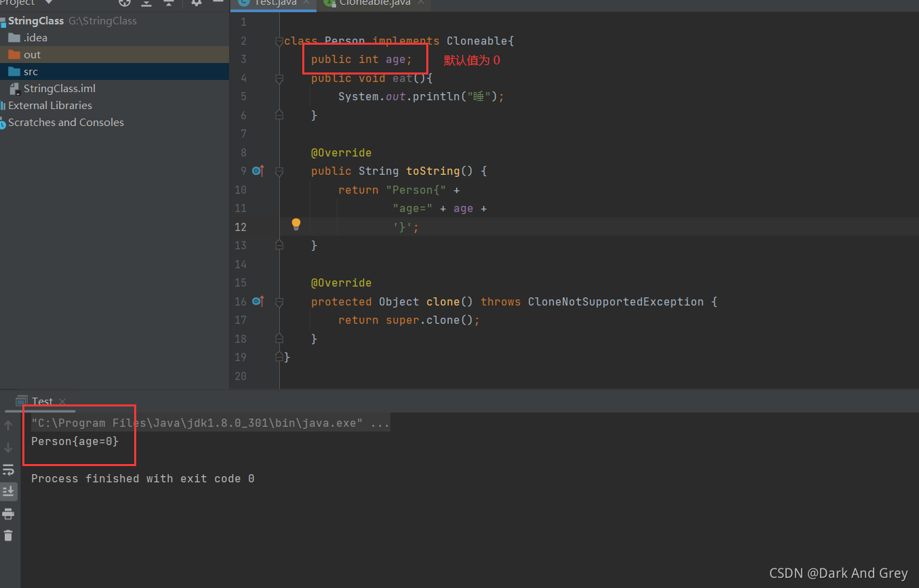Fold the Person class at line 2
The image size is (919, 588).
click(279, 41)
